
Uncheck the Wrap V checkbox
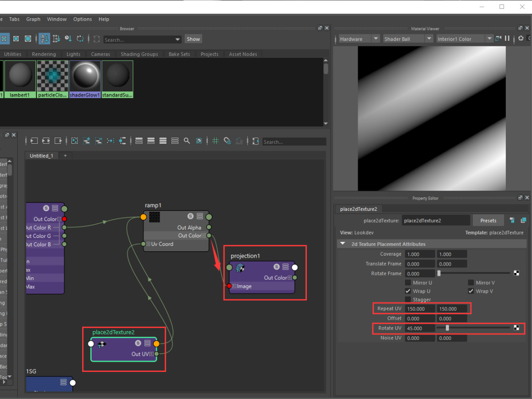click(470, 291)
